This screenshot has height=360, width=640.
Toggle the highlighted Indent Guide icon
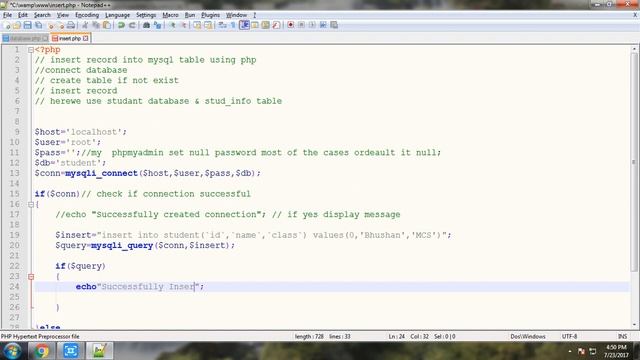[x=244, y=25]
